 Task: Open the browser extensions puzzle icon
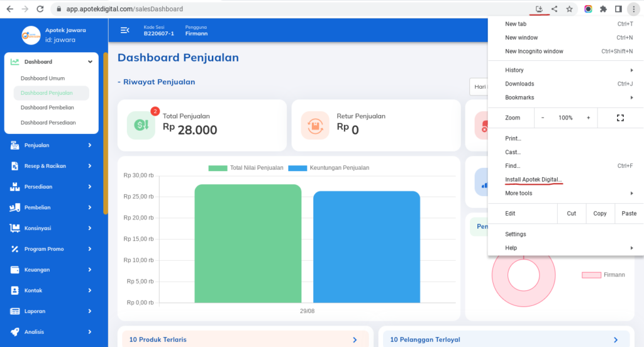pos(603,9)
